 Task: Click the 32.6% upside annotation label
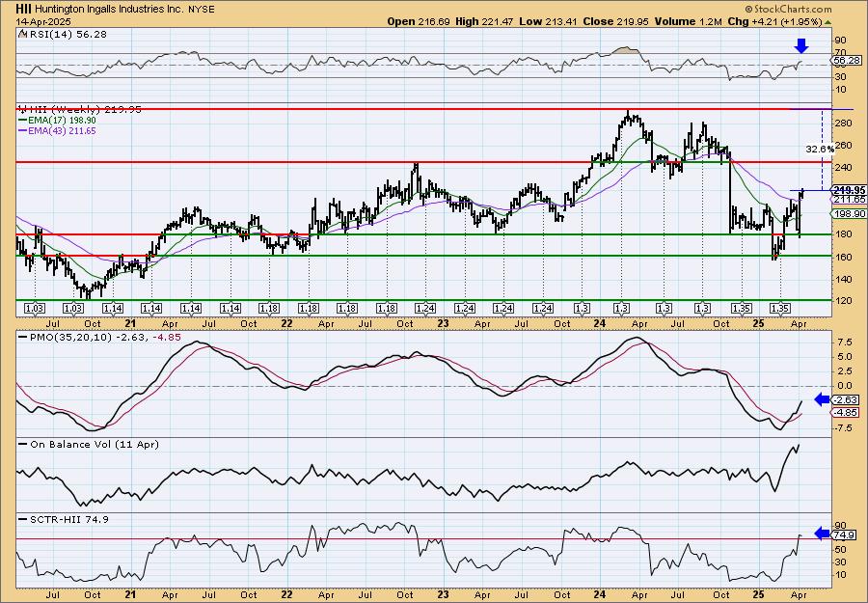[819, 149]
